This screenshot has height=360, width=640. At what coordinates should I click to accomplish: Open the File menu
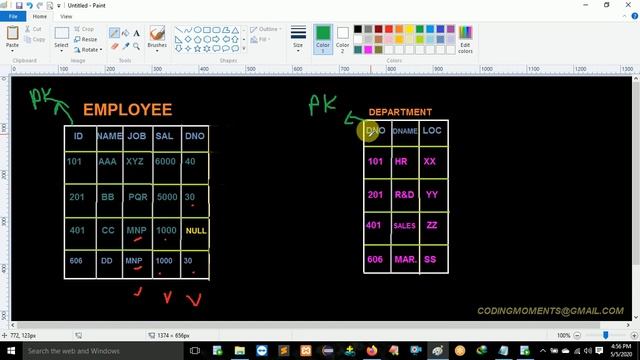[x=13, y=16]
